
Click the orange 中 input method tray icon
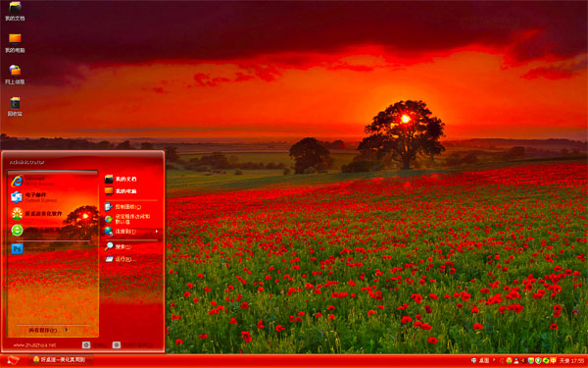click(x=553, y=360)
